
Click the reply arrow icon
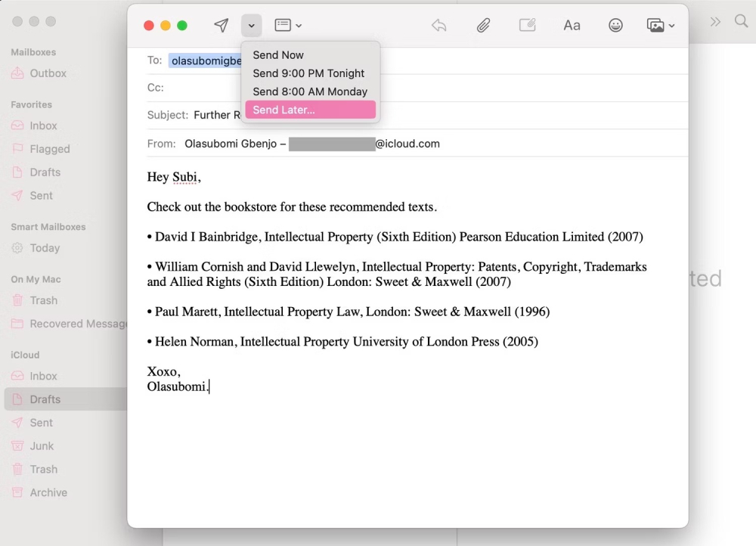coord(438,25)
